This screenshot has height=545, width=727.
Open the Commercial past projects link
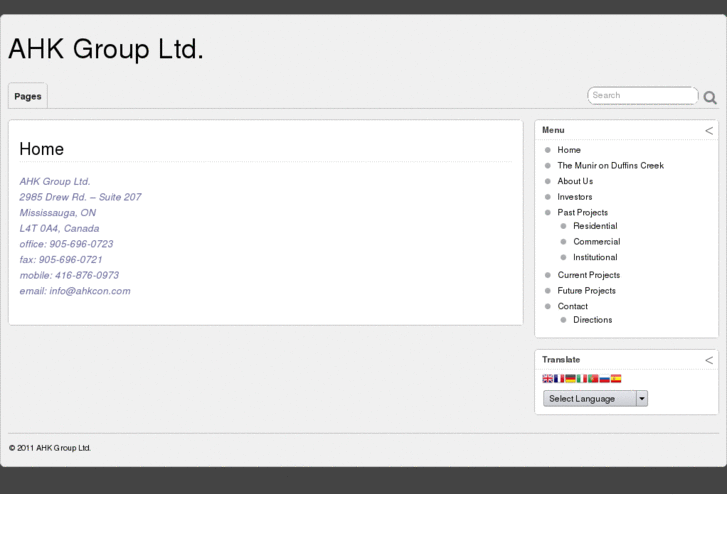(x=597, y=242)
